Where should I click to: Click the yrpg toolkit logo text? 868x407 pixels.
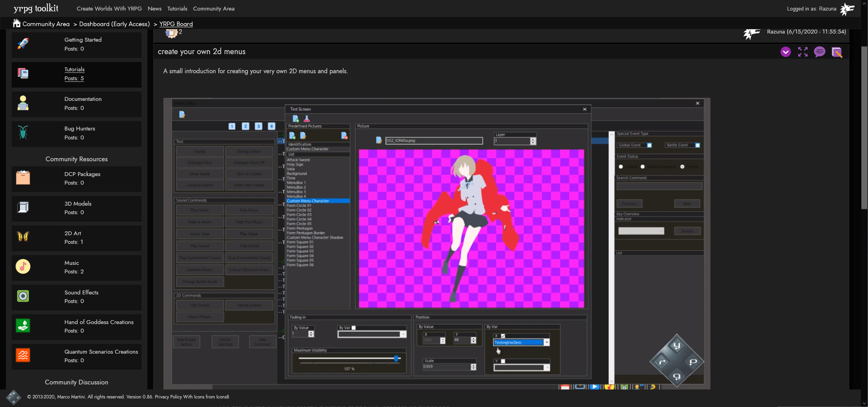click(36, 8)
